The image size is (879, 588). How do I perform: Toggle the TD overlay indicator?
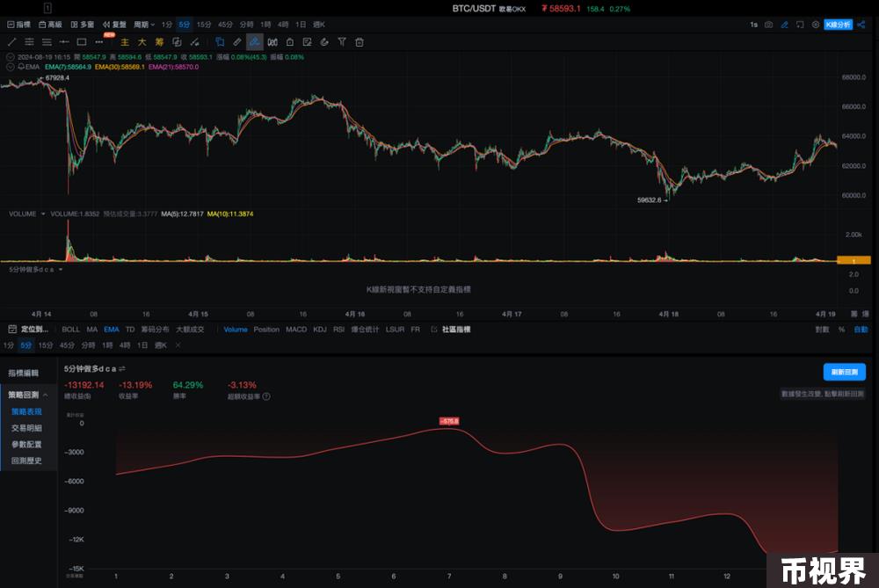[130, 330]
